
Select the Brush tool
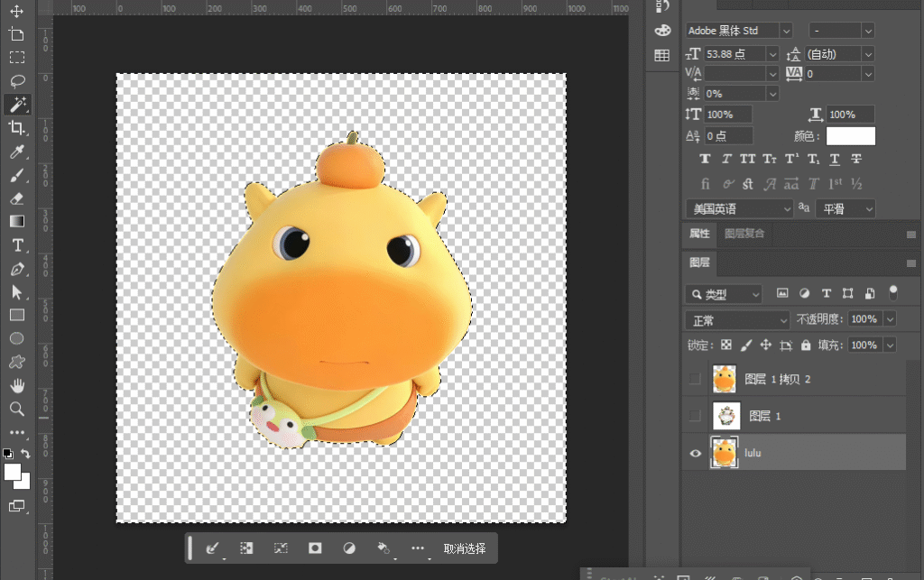pos(16,175)
